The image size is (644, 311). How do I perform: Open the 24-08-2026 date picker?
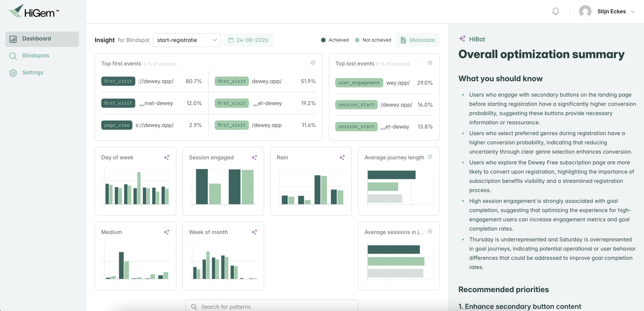click(249, 40)
